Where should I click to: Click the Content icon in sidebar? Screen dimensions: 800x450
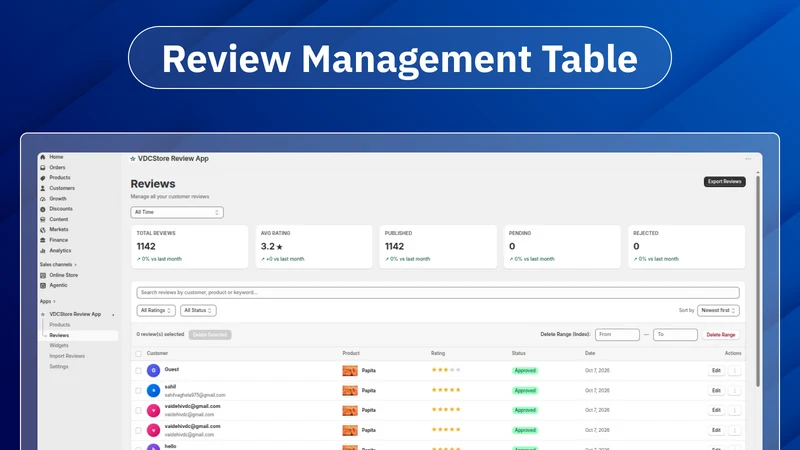[43, 219]
